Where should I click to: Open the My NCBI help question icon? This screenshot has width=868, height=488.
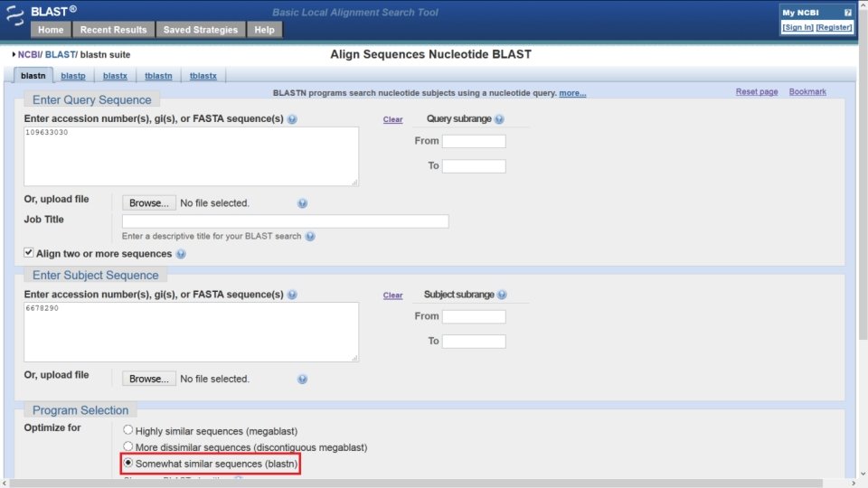pos(847,12)
